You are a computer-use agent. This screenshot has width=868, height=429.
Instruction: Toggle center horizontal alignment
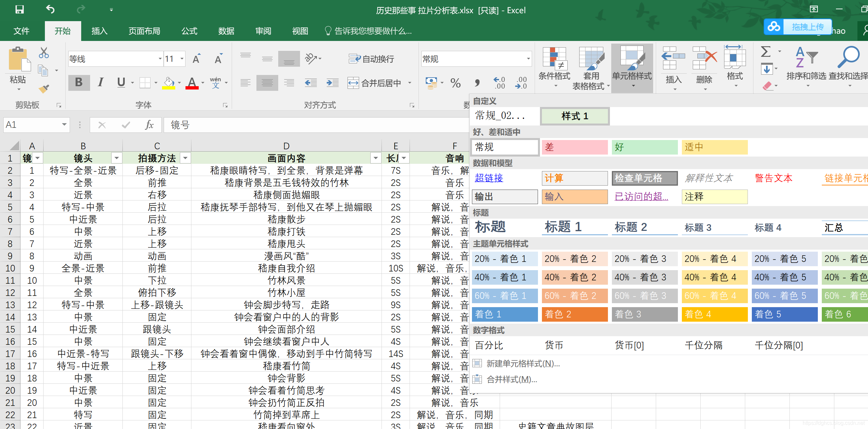tap(267, 83)
